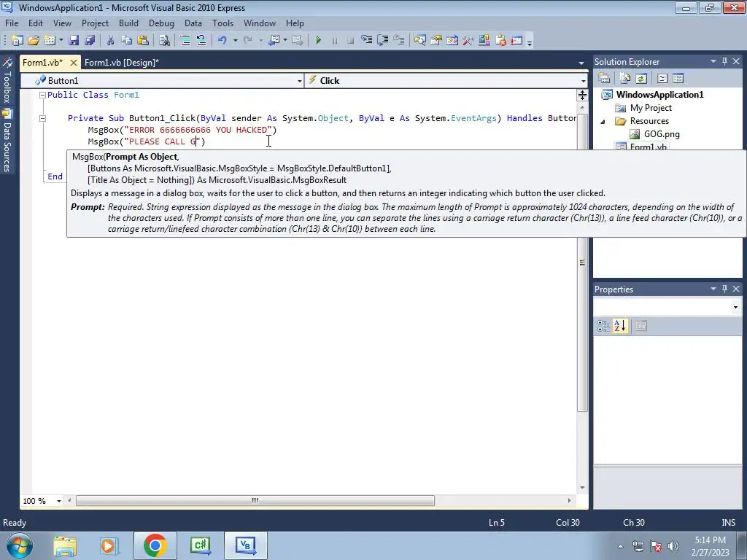This screenshot has height=560, width=747.
Task: Toggle auto-hide pin on Solution Explorer
Action: click(x=724, y=61)
